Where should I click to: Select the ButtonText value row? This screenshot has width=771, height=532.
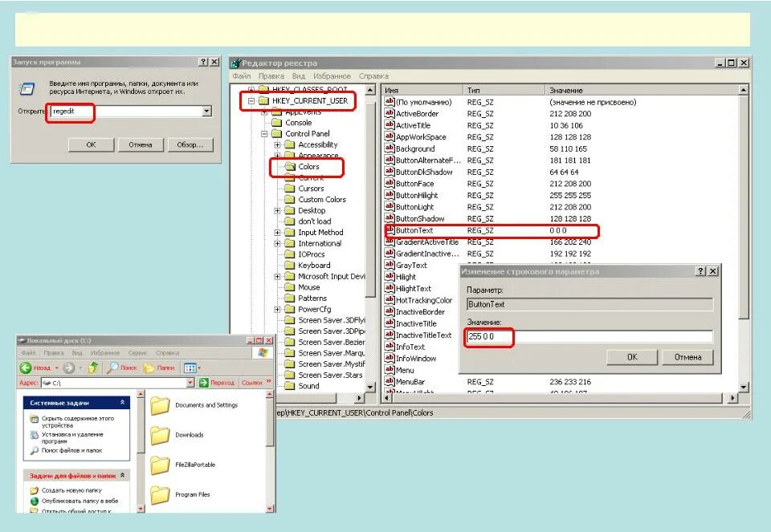point(492,230)
